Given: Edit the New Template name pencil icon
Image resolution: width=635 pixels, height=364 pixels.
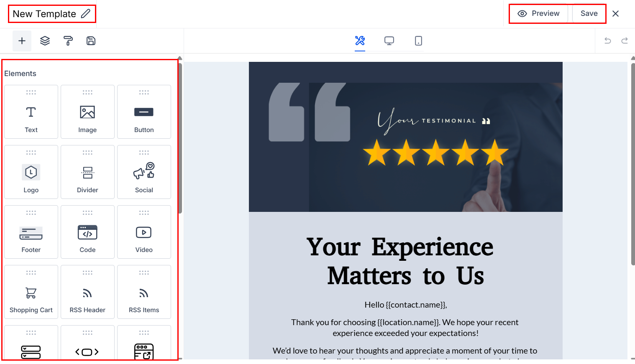Looking at the screenshot, I should [x=86, y=14].
